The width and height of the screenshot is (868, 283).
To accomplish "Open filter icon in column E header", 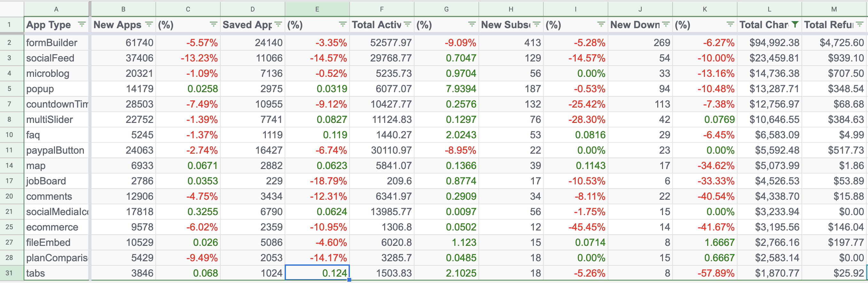I will (x=343, y=24).
